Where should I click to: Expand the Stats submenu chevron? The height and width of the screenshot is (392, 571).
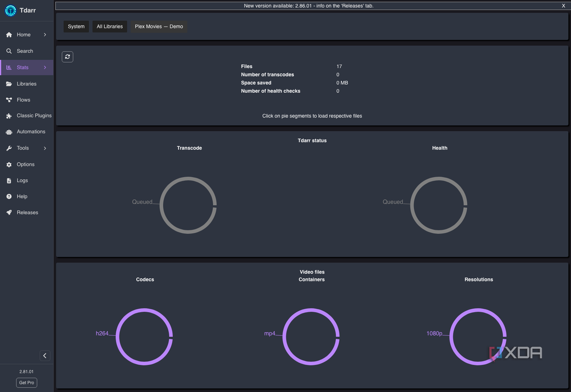[45, 67]
